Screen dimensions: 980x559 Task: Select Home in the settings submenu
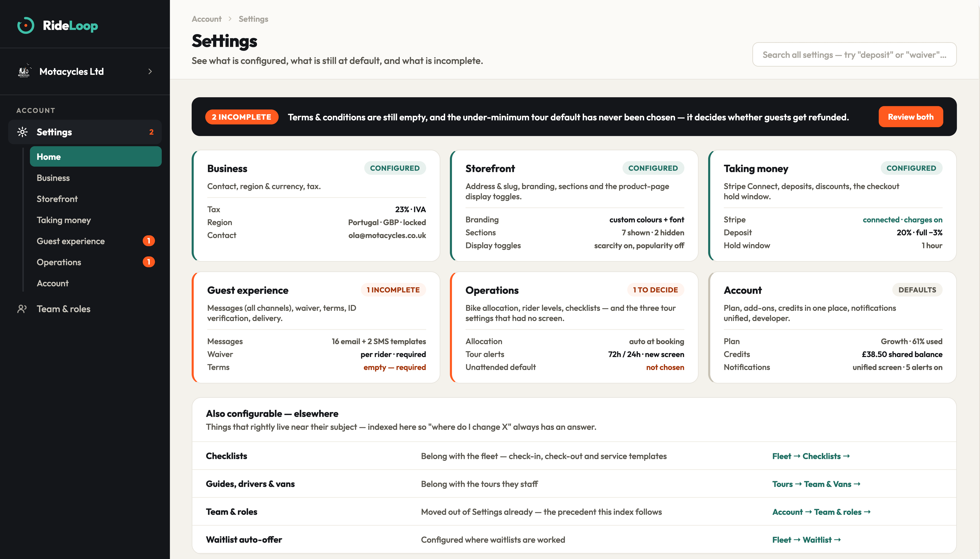(95, 157)
